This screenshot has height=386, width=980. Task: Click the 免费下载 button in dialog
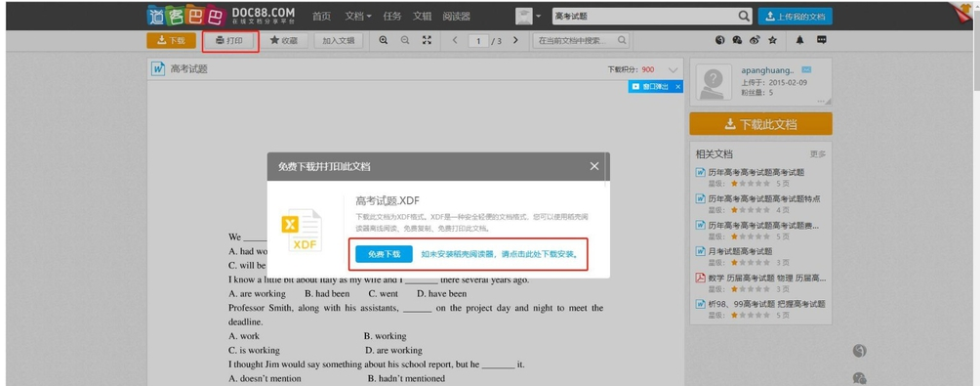tap(384, 254)
